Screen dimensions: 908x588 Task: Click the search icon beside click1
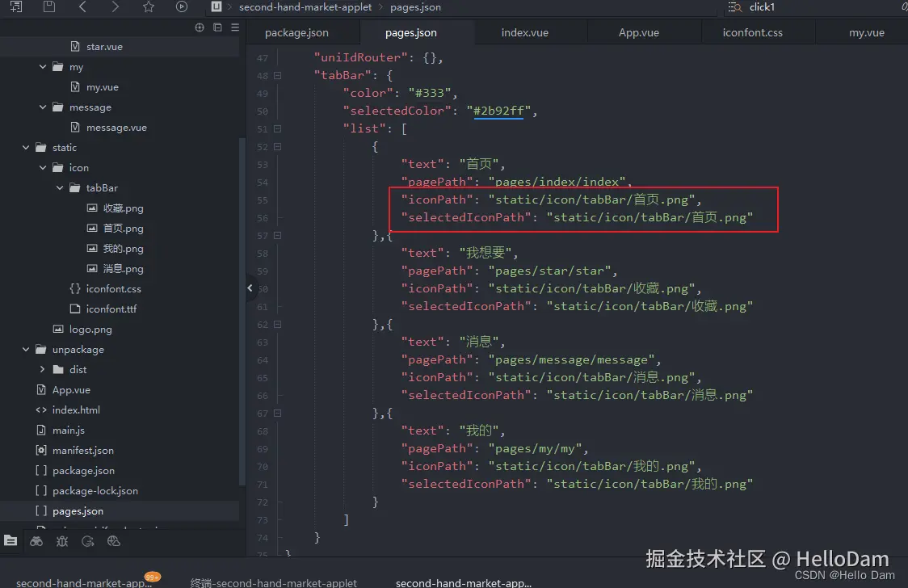[x=735, y=7]
